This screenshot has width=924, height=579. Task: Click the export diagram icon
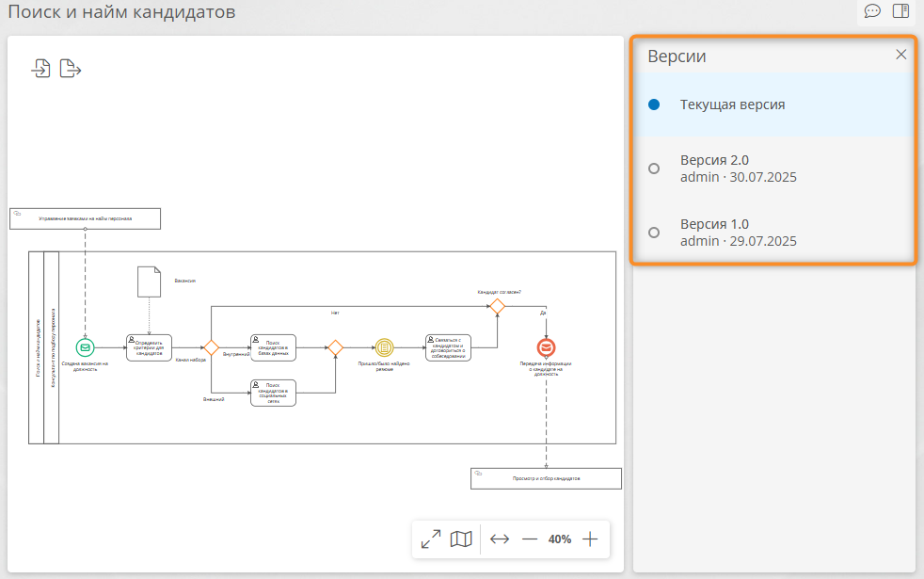click(71, 69)
